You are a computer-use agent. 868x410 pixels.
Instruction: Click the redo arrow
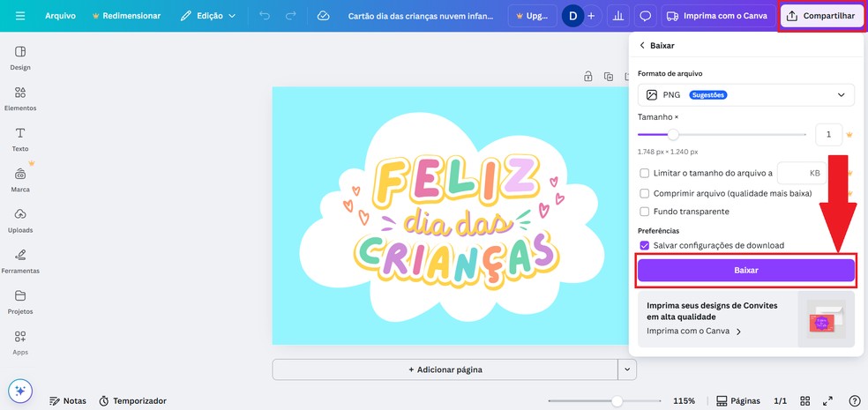pyautogui.click(x=290, y=16)
